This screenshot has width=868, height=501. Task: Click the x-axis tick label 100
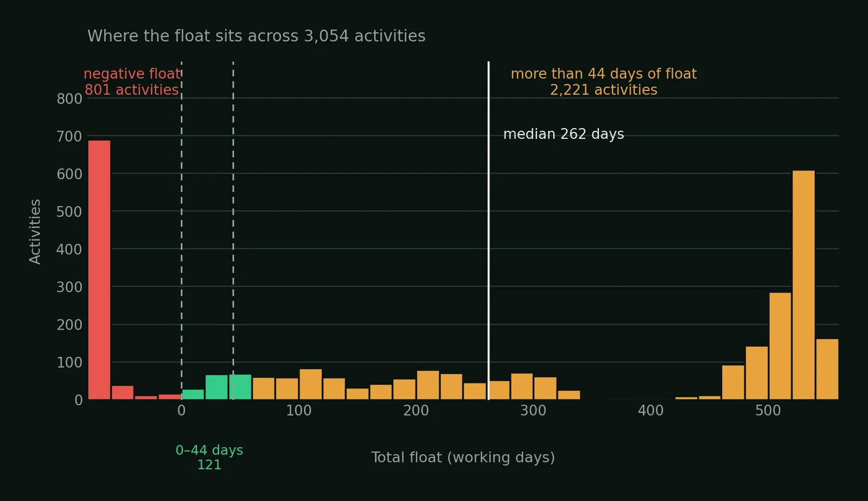pyautogui.click(x=299, y=411)
